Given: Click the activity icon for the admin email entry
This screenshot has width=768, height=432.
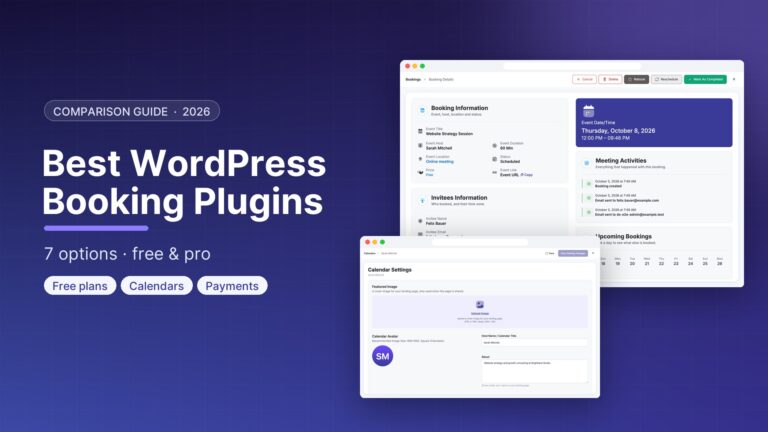Looking at the screenshot, I should (589, 212).
